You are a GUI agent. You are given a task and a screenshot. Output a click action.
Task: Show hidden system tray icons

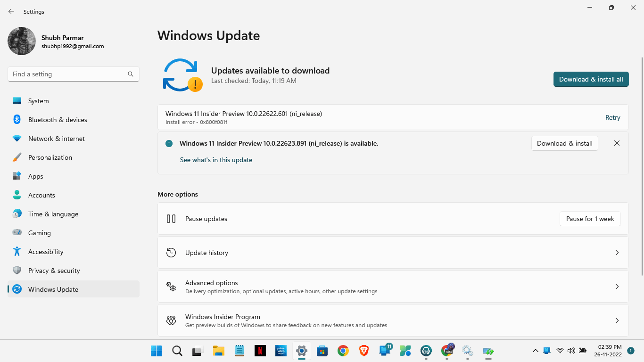(x=535, y=351)
